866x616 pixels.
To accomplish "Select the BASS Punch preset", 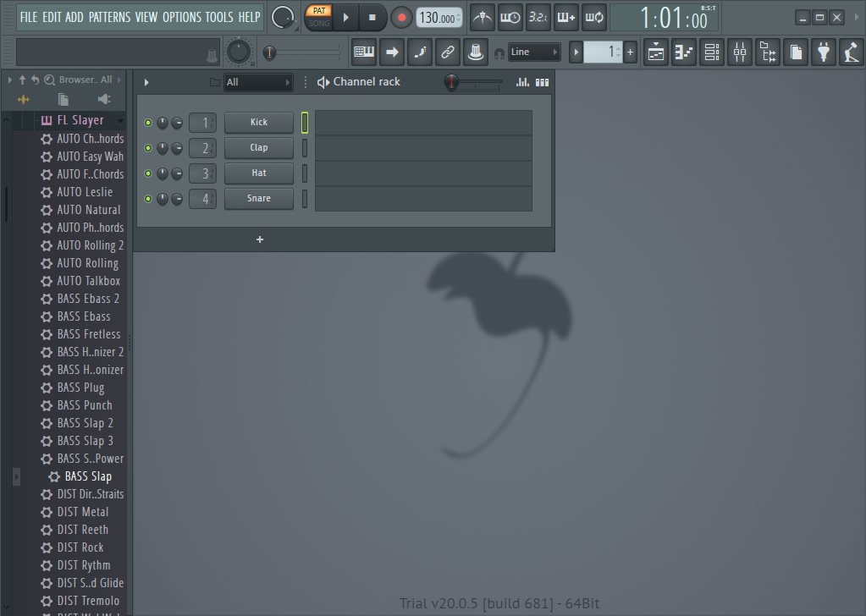I will tap(85, 405).
